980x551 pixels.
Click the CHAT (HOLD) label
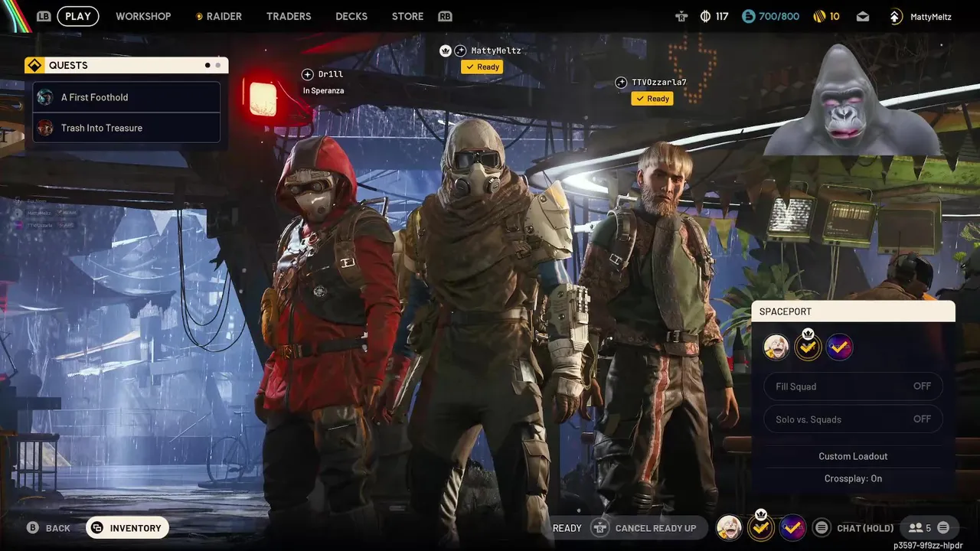[865, 528]
